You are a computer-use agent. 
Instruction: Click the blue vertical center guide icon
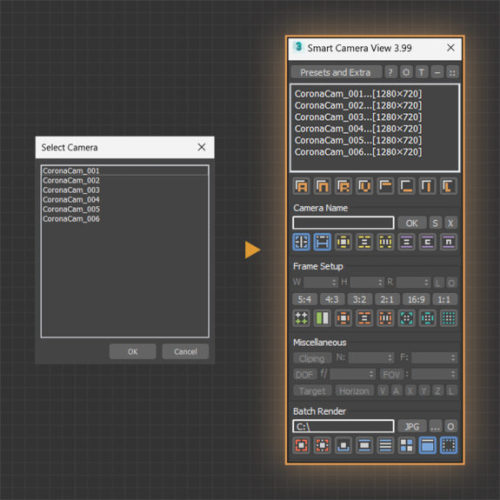tap(301, 242)
